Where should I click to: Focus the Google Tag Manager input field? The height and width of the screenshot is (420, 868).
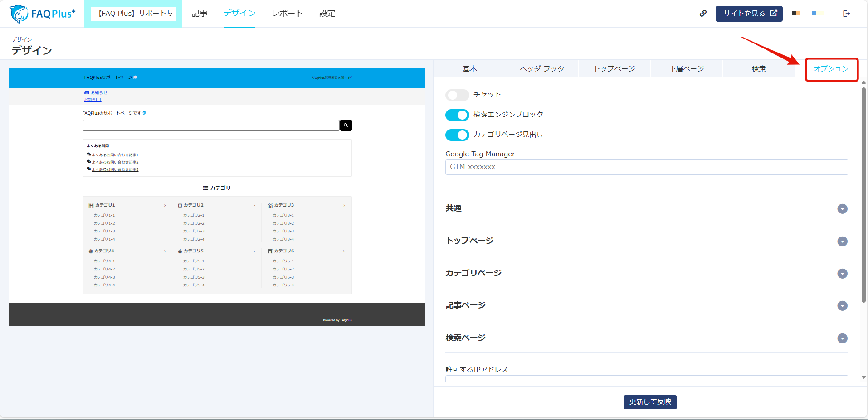[x=646, y=167]
